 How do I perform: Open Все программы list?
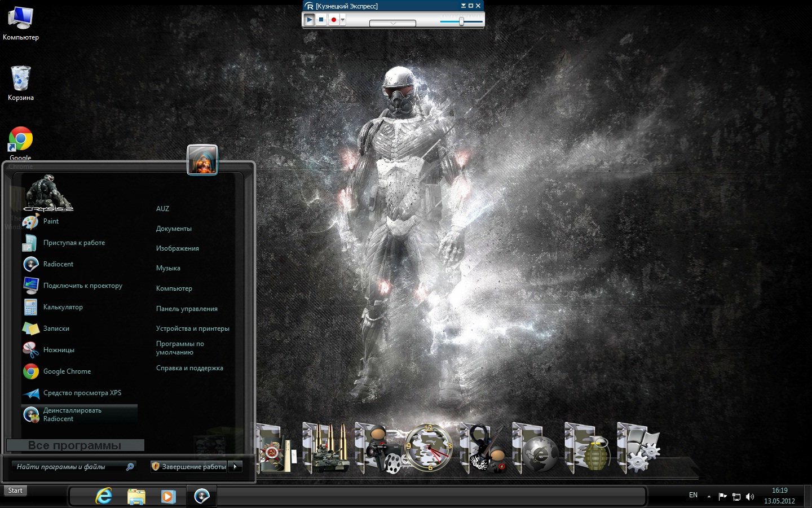tap(75, 445)
